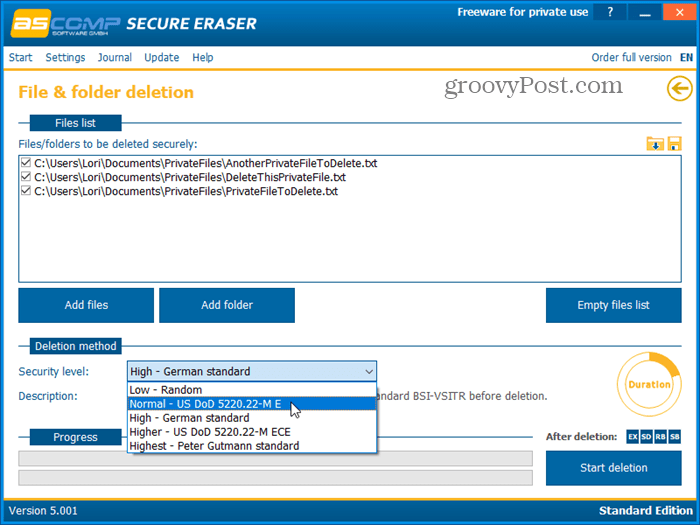Click the question mark help icon
This screenshot has height=525, width=700.
(x=610, y=12)
